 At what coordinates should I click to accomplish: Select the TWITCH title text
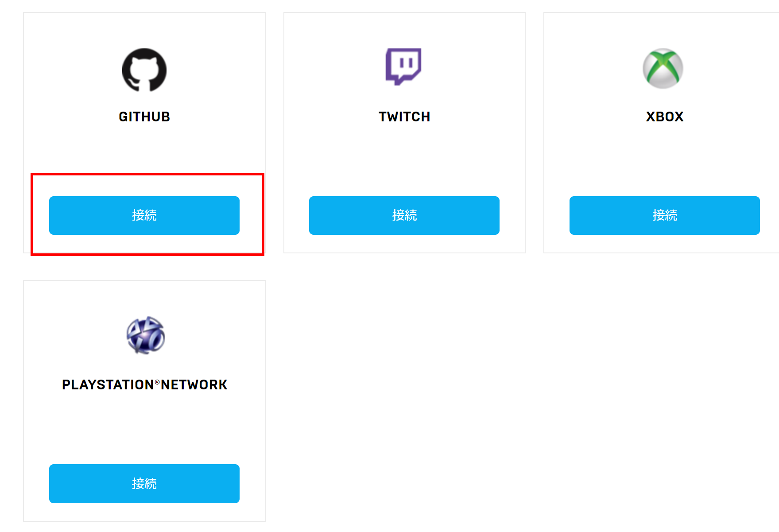point(404,116)
